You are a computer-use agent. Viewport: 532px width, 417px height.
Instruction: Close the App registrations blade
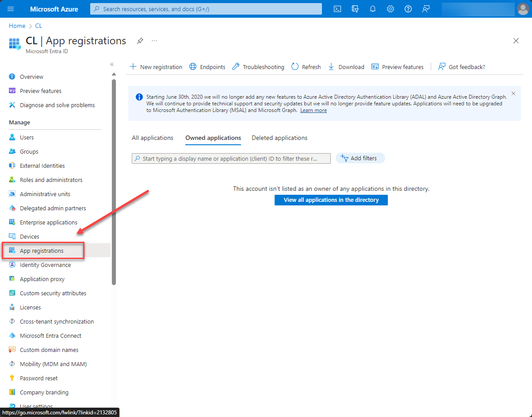click(516, 41)
